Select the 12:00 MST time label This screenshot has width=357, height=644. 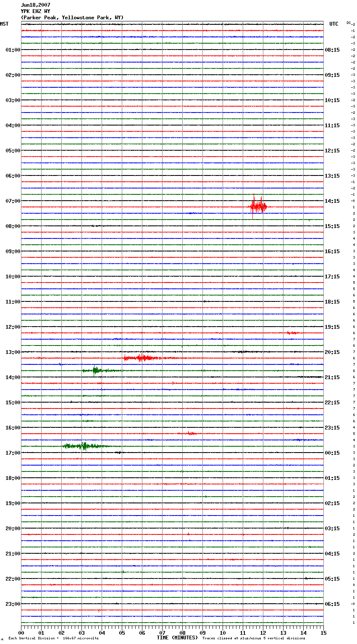(x=13, y=327)
